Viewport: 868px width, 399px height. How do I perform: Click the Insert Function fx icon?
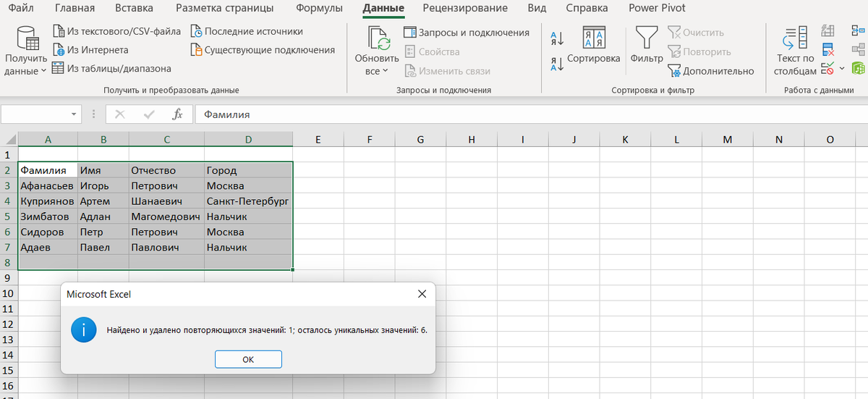pyautogui.click(x=177, y=114)
